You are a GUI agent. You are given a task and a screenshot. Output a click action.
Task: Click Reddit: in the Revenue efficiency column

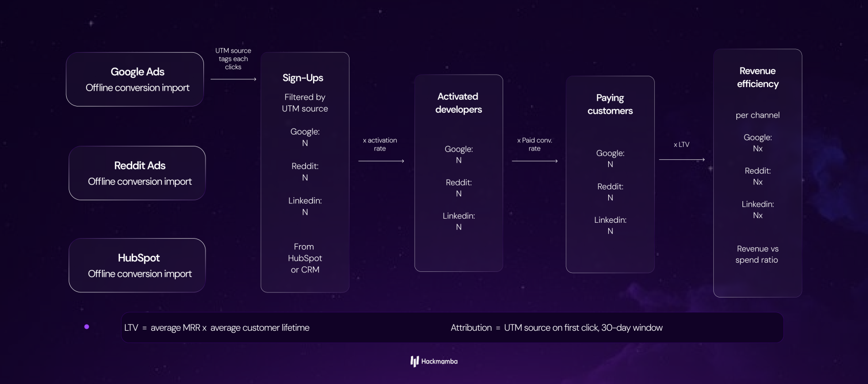click(758, 170)
